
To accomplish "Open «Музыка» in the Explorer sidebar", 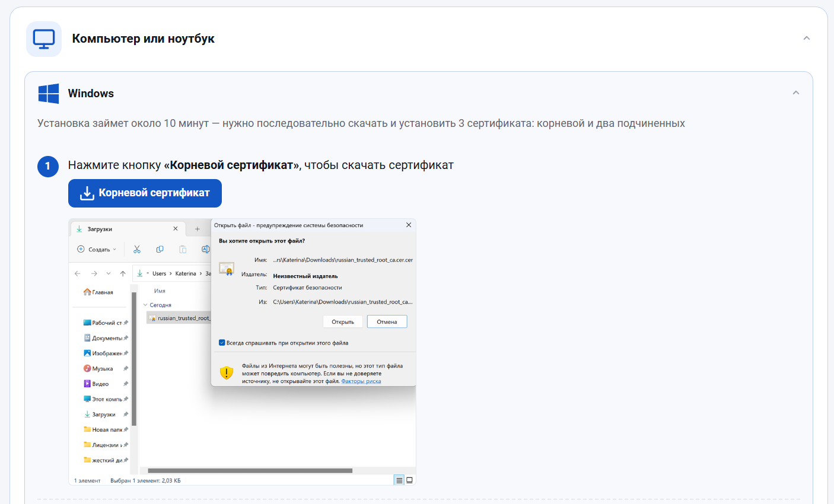I will point(106,369).
